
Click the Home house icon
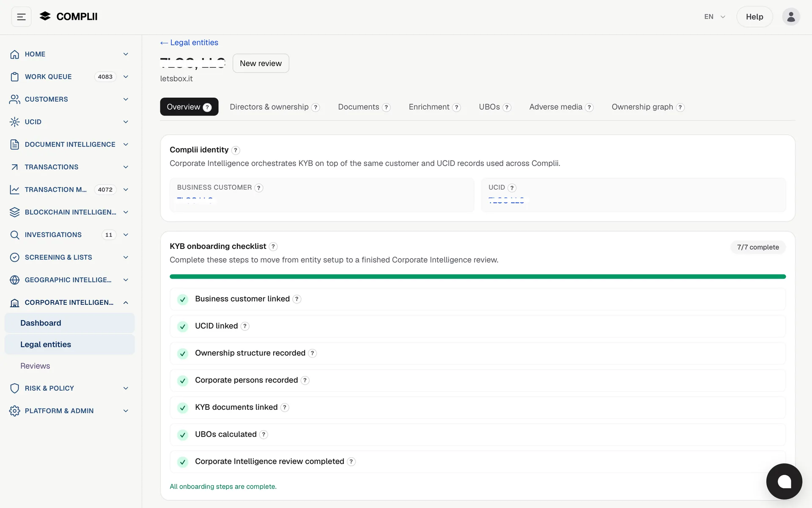point(15,54)
